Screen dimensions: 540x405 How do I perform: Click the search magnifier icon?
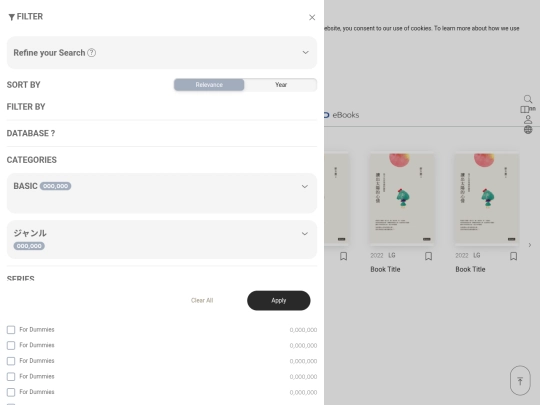tap(528, 99)
